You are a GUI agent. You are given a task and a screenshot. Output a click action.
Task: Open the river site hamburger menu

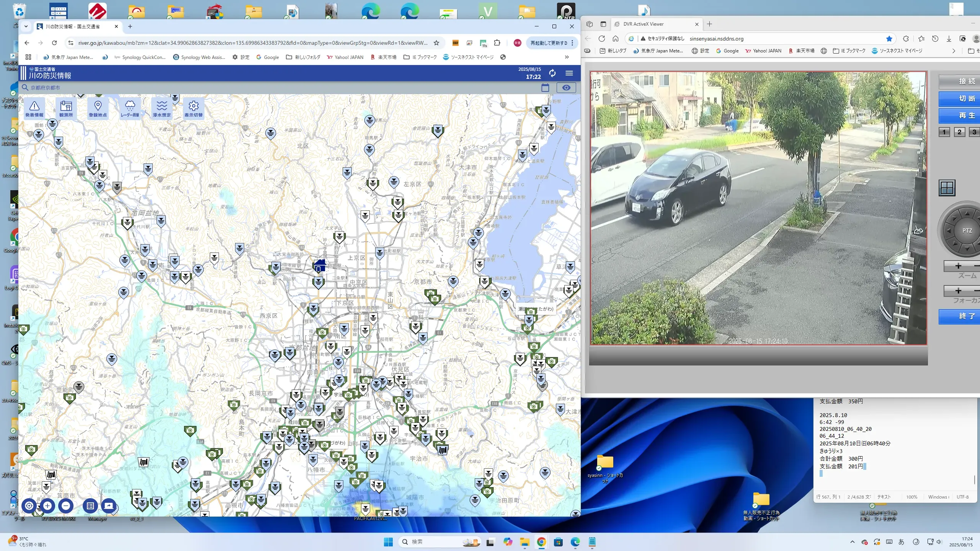(569, 73)
